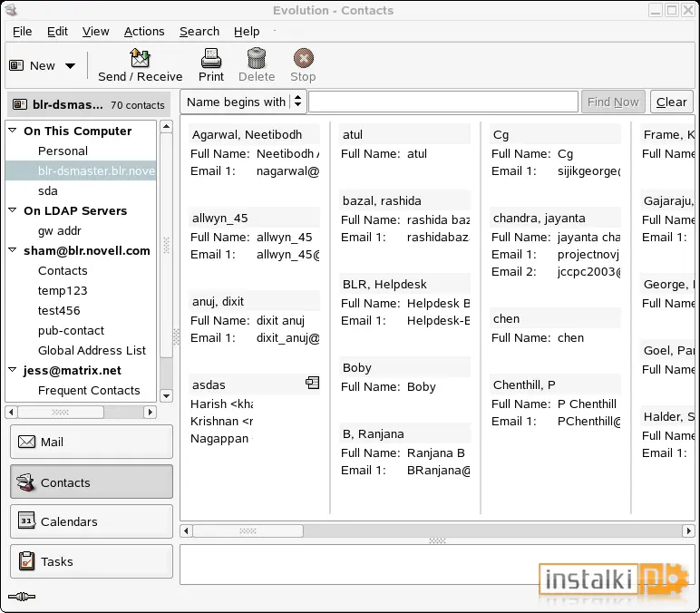Click the pane divider handle above preview
This screenshot has width=700, height=613.
pyautogui.click(x=437, y=540)
